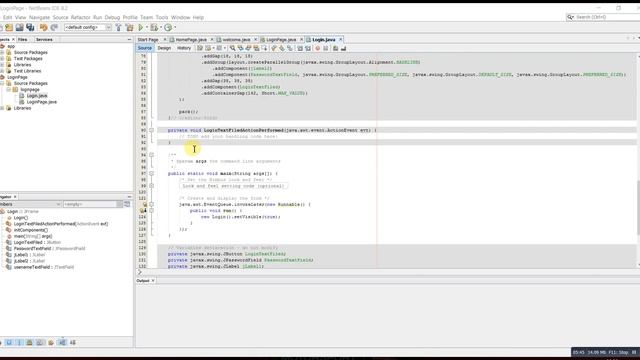Close the Login.java tab

340,40
